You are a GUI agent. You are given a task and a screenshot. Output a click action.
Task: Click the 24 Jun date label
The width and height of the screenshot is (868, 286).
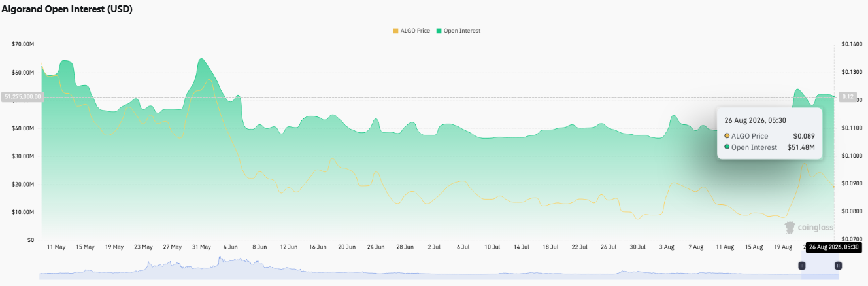point(376,247)
